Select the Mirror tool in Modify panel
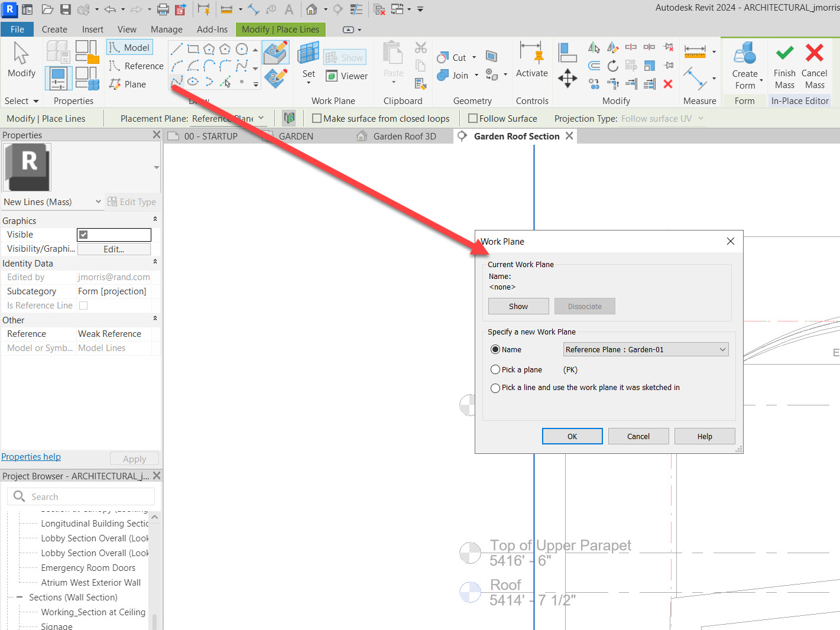840x630 pixels. click(593, 46)
